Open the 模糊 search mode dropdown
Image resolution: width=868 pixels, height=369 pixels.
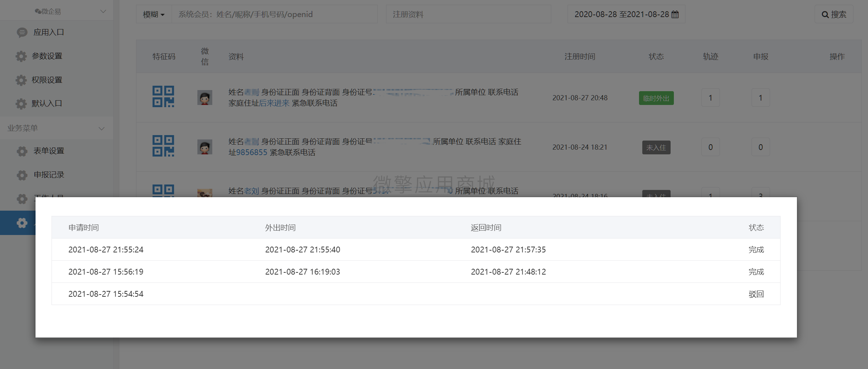(154, 14)
